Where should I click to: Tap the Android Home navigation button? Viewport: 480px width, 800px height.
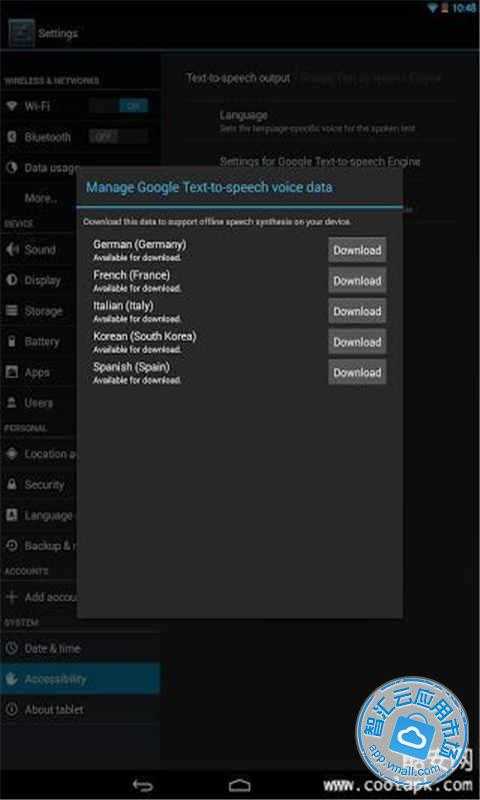click(x=240, y=785)
